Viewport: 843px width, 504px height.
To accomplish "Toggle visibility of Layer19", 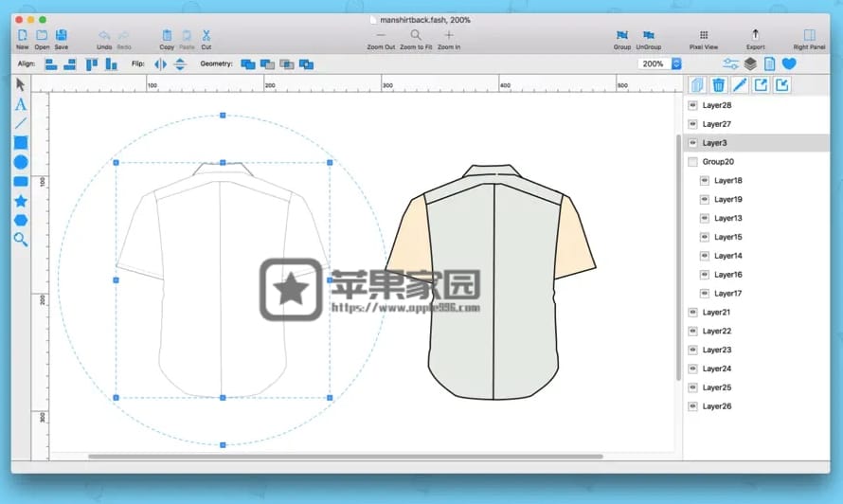I will tap(705, 199).
